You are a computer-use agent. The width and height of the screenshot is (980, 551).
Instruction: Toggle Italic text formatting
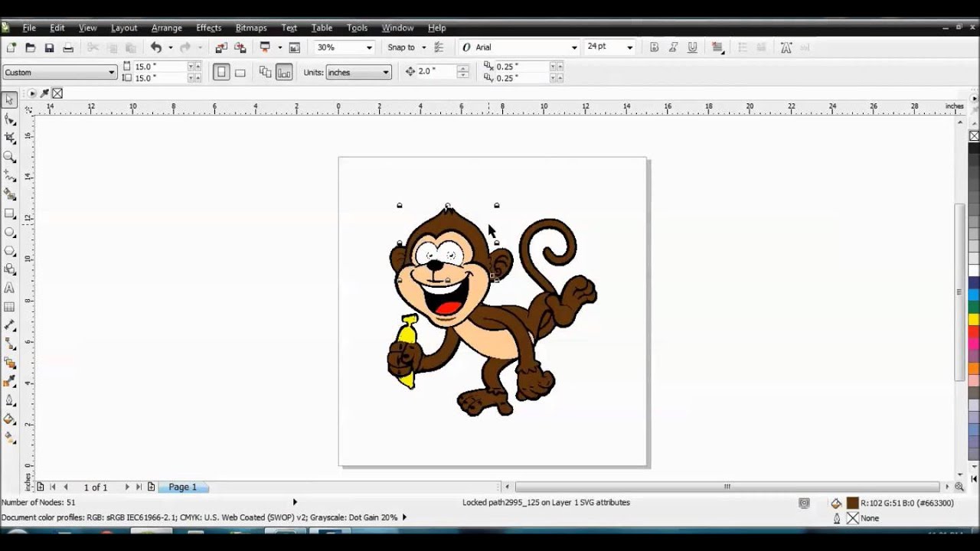(x=673, y=47)
